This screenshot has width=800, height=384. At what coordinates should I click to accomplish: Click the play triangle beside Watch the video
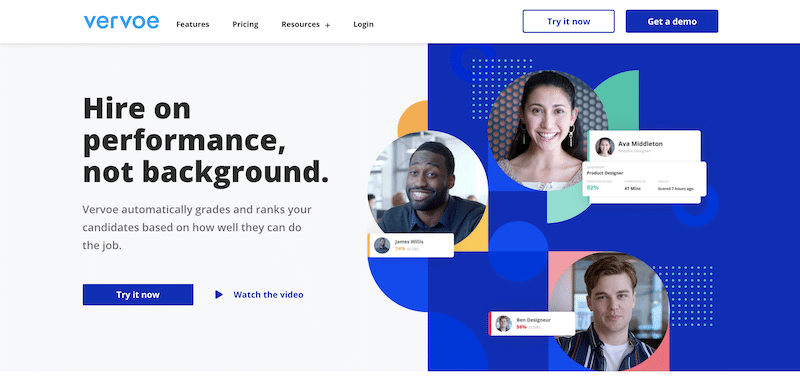tap(219, 295)
